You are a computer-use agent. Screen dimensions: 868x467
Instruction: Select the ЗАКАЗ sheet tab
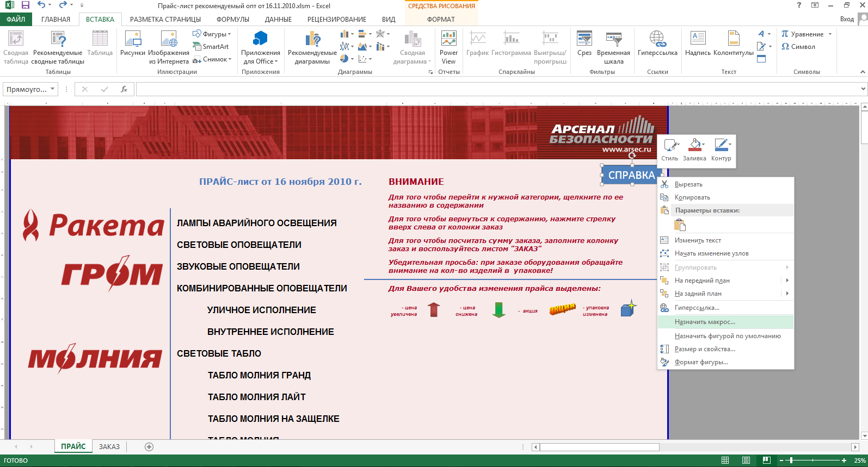point(109,447)
